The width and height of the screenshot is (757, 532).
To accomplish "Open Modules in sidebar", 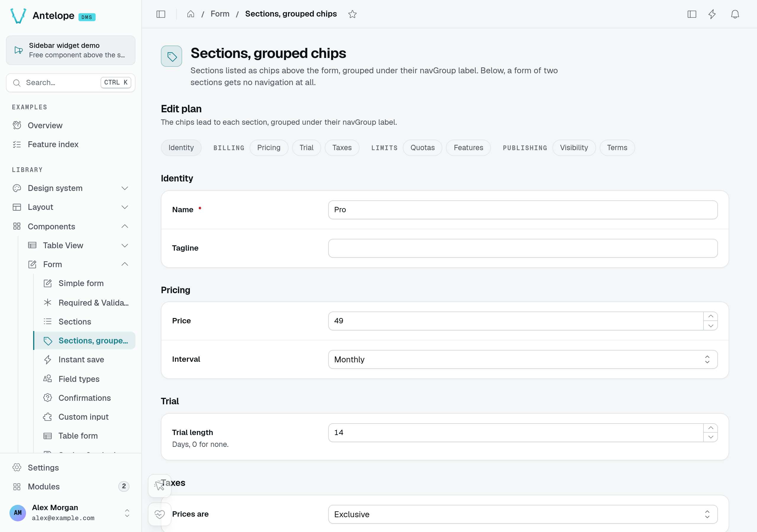I will pyautogui.click(x=71, y=486).
